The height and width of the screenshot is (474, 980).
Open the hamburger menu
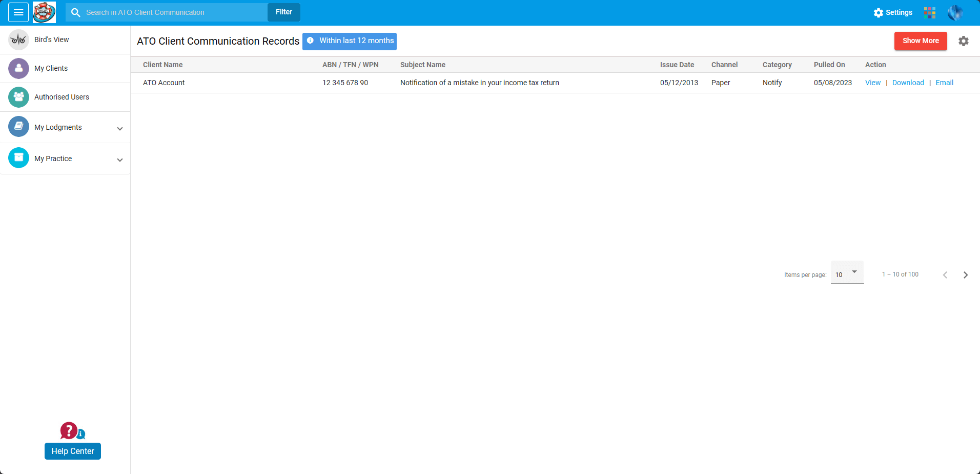tap(18, 12)
